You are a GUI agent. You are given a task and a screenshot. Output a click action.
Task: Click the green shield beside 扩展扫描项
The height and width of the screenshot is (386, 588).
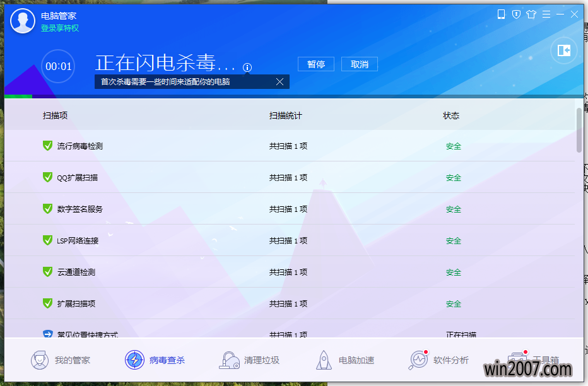click(x=47, y=303)
